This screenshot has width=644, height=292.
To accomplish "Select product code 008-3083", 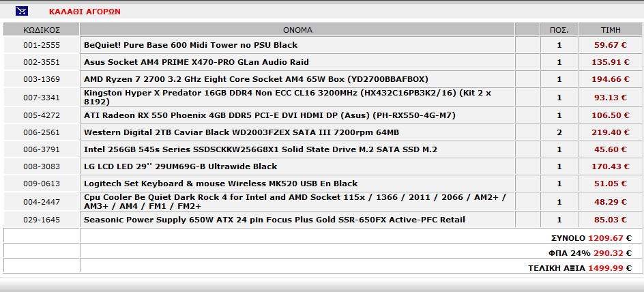I will point(42,166).
